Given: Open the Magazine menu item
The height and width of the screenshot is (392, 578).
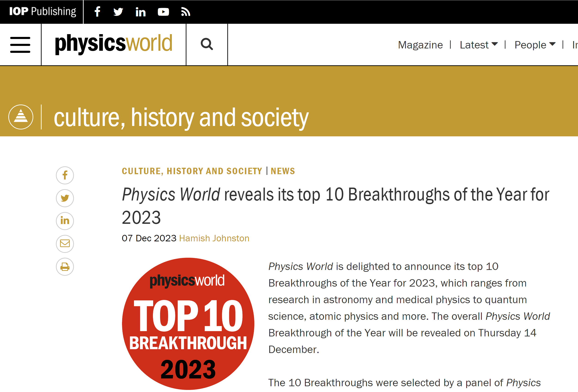Looking at the screenshot, I should (420, 45).
